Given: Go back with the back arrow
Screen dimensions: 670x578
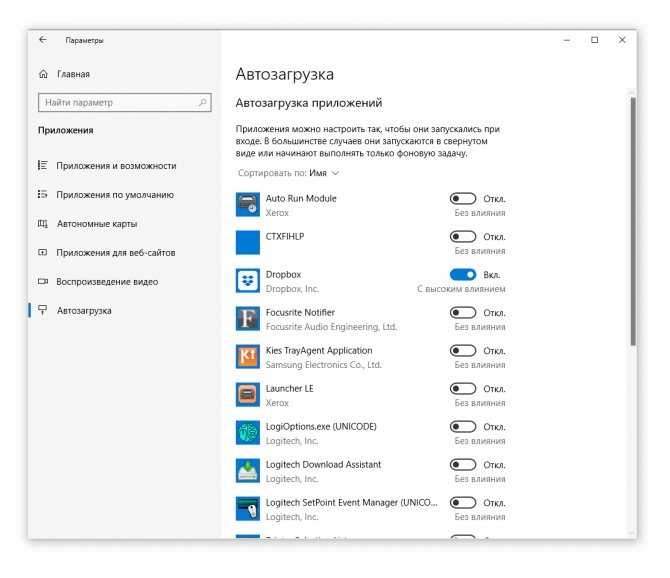Looking at the screenshot, I should click(43, 40).
